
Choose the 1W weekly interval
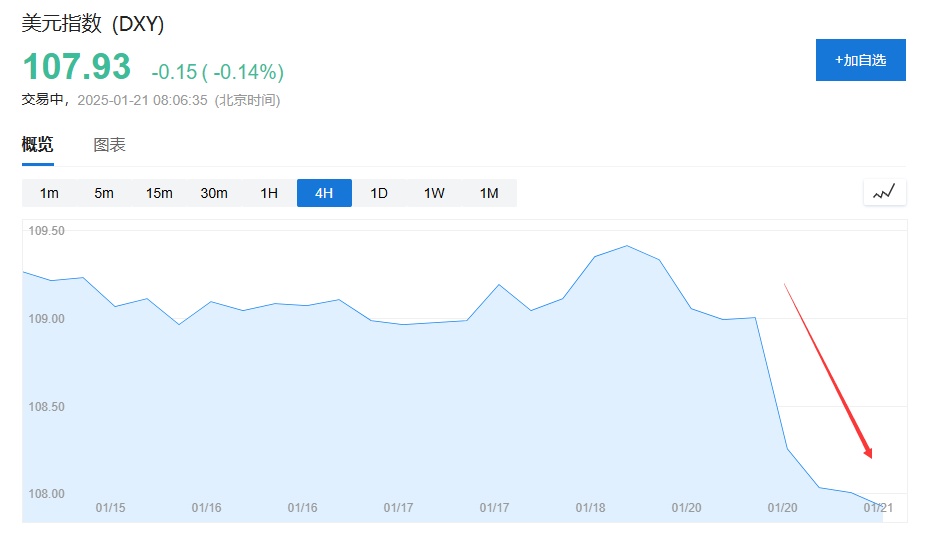434,193
